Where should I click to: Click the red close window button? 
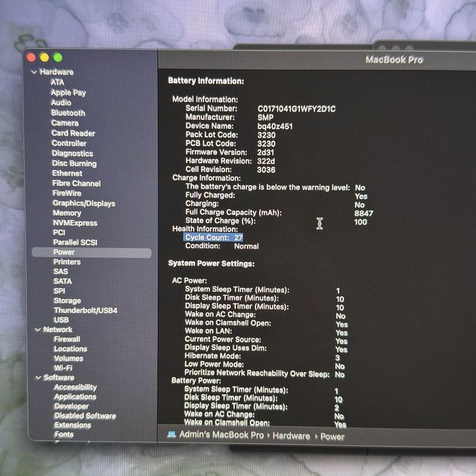(31, 57)
